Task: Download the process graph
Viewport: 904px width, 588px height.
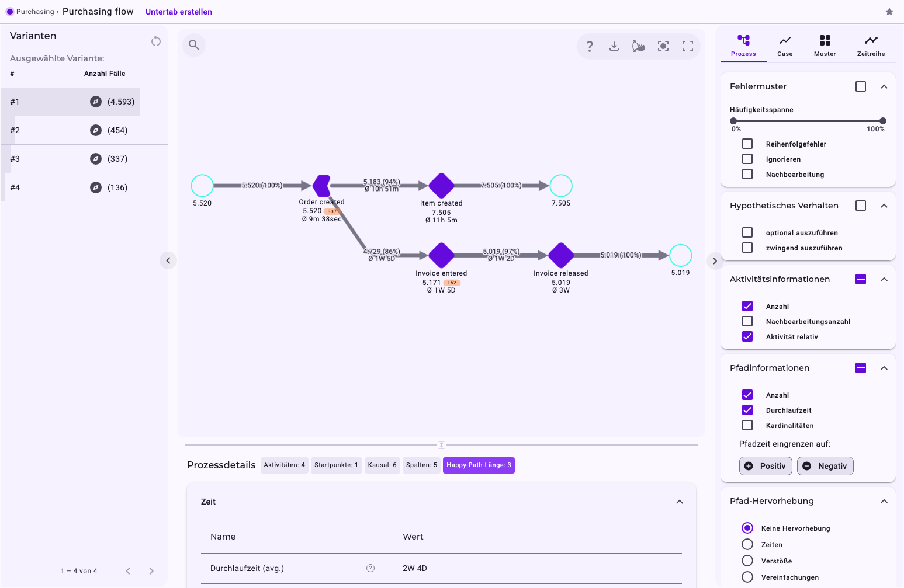Action: [614, 46]
